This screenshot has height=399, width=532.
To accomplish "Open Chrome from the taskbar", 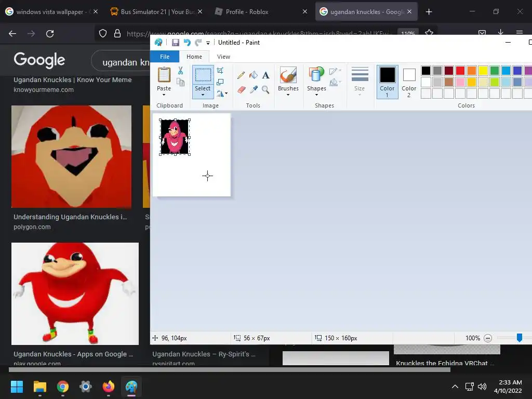I will pyautogui.click(x=63, y=387).
